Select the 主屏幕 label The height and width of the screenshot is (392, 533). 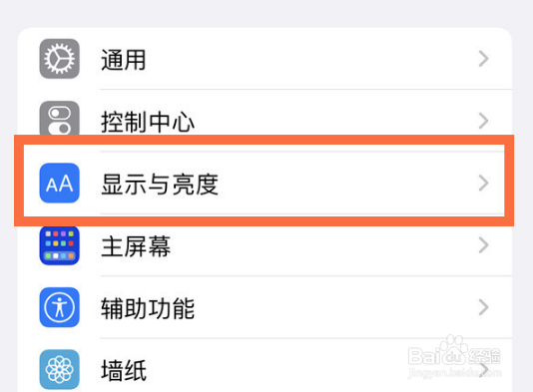point(136,246)
